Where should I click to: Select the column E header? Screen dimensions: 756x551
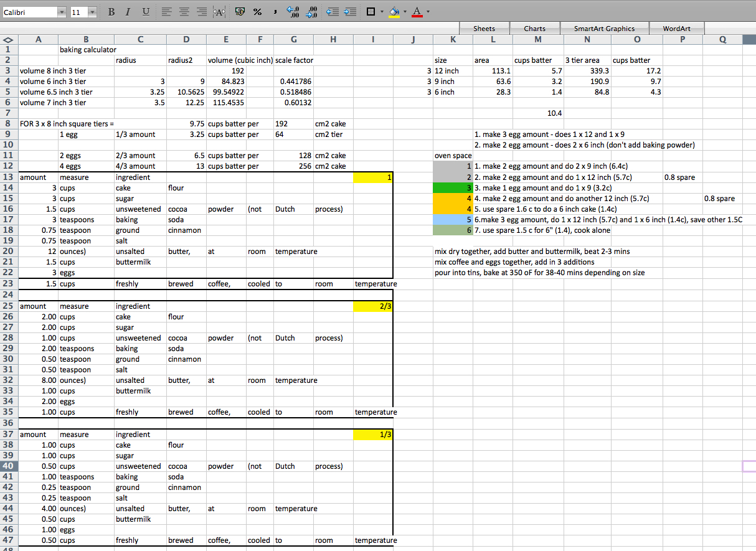click(x=225, y=40)
